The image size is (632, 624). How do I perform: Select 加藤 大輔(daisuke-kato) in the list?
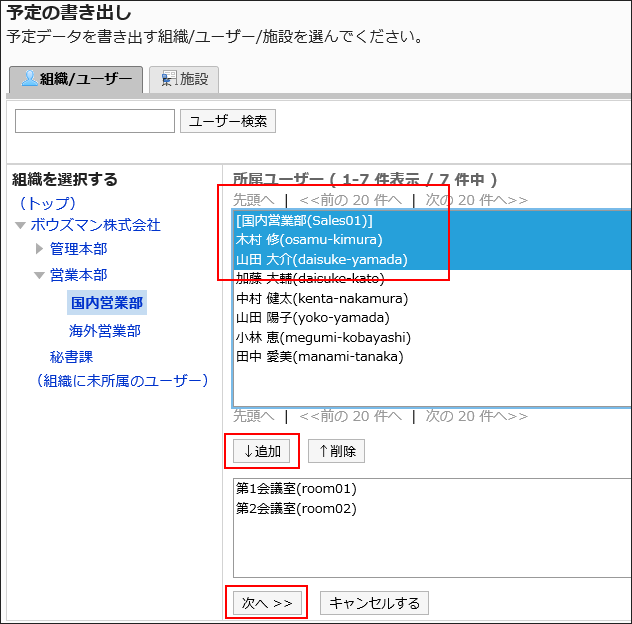coord(432,279)
